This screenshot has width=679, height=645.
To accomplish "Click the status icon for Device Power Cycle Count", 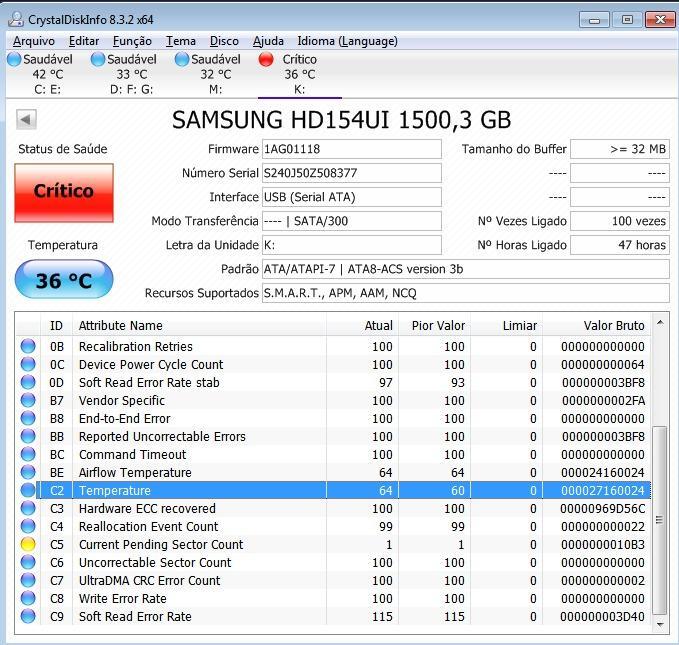I will click(28, 364).
